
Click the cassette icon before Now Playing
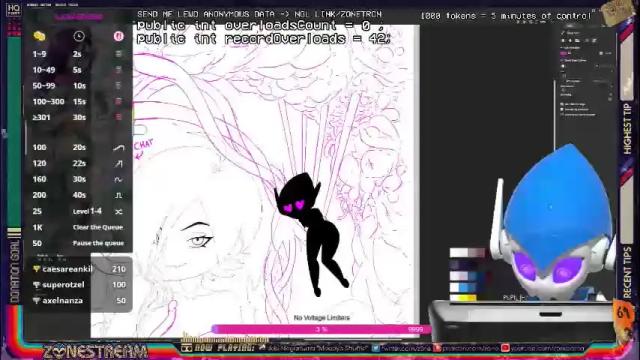click(187, 348)
